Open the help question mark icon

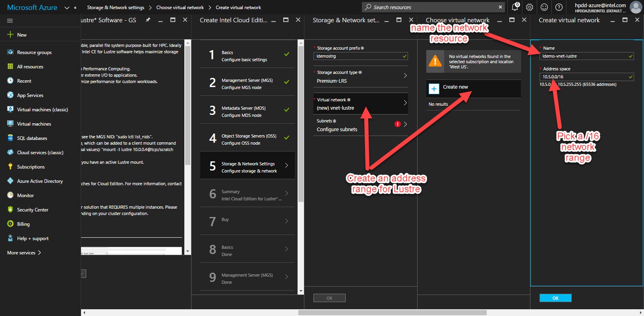click(x=559, y=7)
